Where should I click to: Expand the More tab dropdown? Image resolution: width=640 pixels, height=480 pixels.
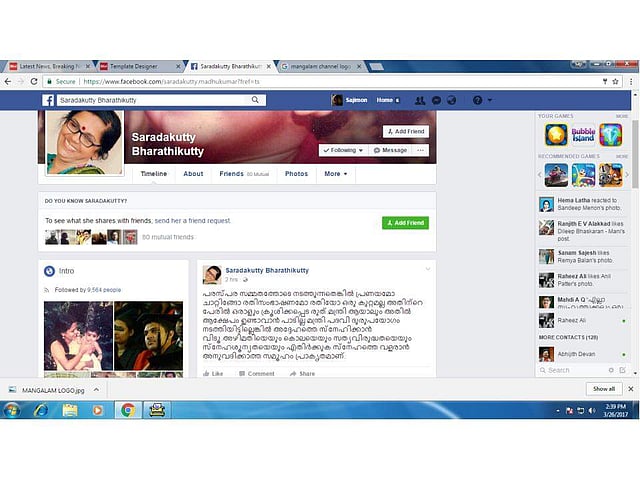(335, 174)
